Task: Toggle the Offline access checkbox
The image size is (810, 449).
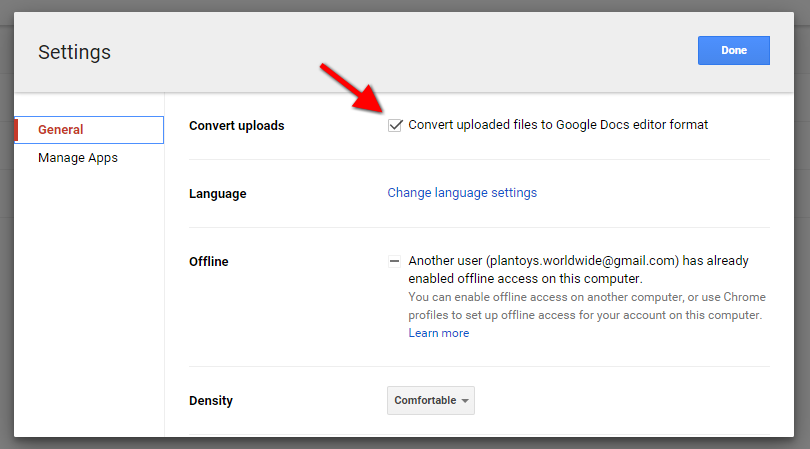Action: [394, 261]
